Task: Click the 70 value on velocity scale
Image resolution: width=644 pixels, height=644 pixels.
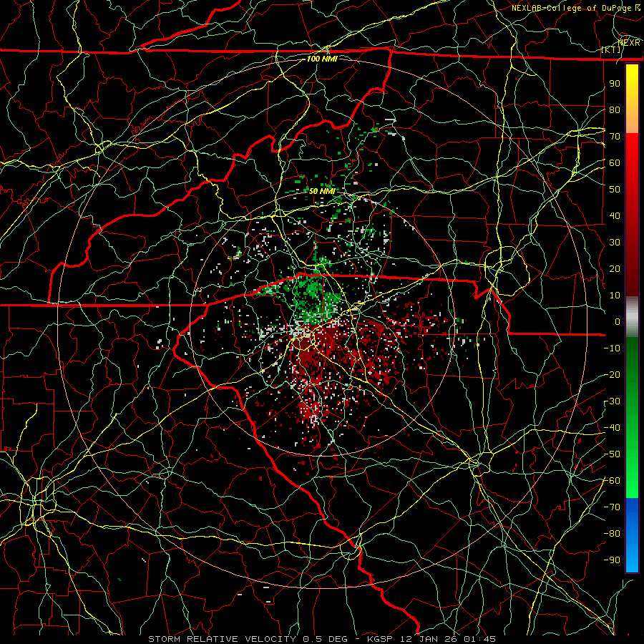Action: tap(615, 137)
